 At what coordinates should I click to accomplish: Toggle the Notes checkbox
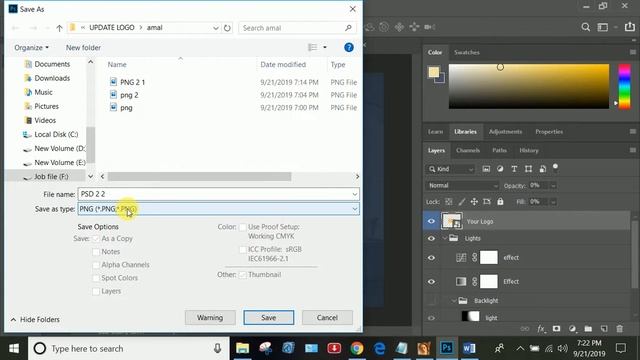[x=96, y=252]
